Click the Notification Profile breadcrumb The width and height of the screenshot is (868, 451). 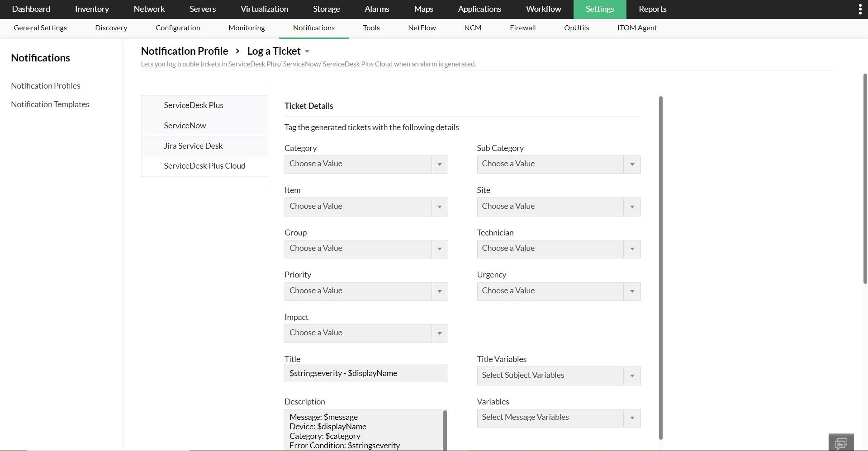tap(185, 51)
